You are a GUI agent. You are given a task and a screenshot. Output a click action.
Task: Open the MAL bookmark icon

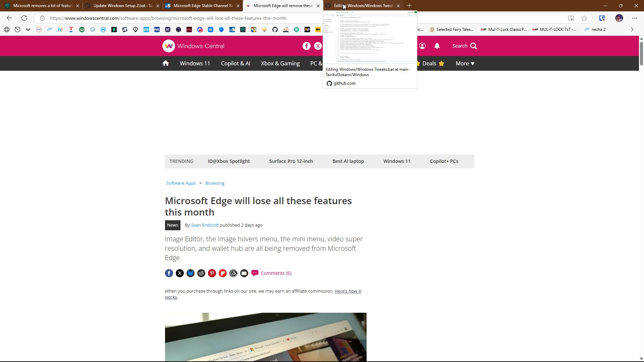click(157, 29)
